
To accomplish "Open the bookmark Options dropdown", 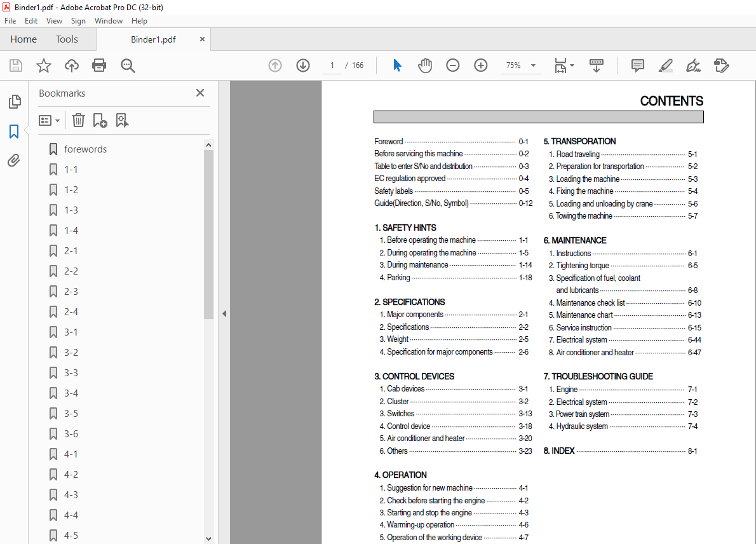I will [x=49, y=120].
